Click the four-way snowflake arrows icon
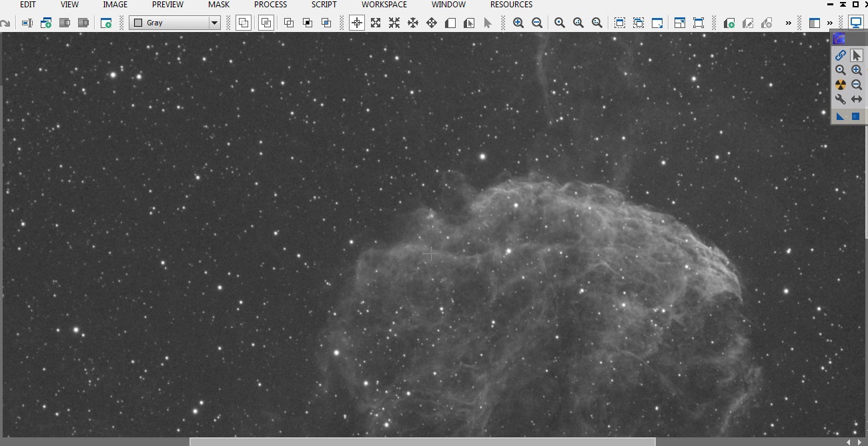The image size is (868, 446). coord(413,23)
